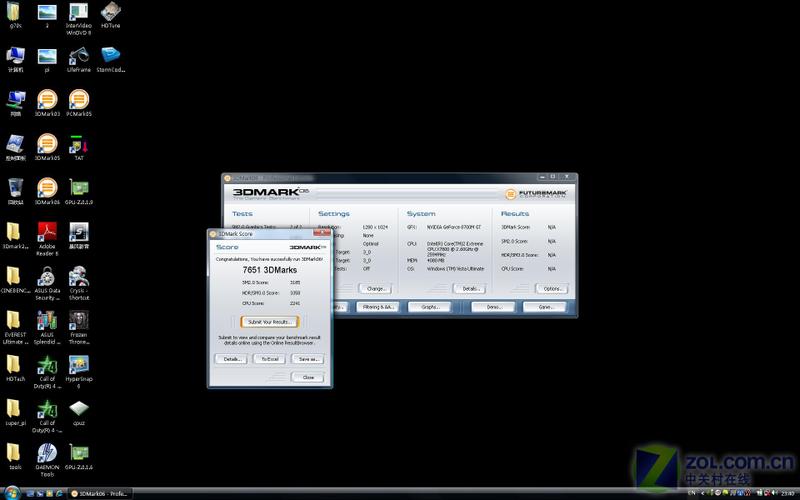The height and width of the screenshot is (500, 800).
Task: Launch the Crysis shortcut icon
Action: [79, 284]
